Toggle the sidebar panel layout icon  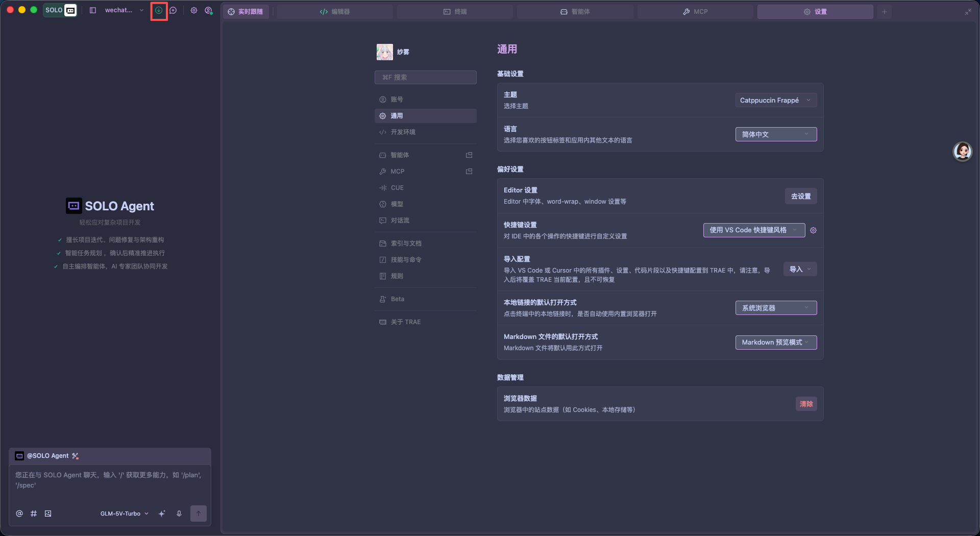[93, 10]
